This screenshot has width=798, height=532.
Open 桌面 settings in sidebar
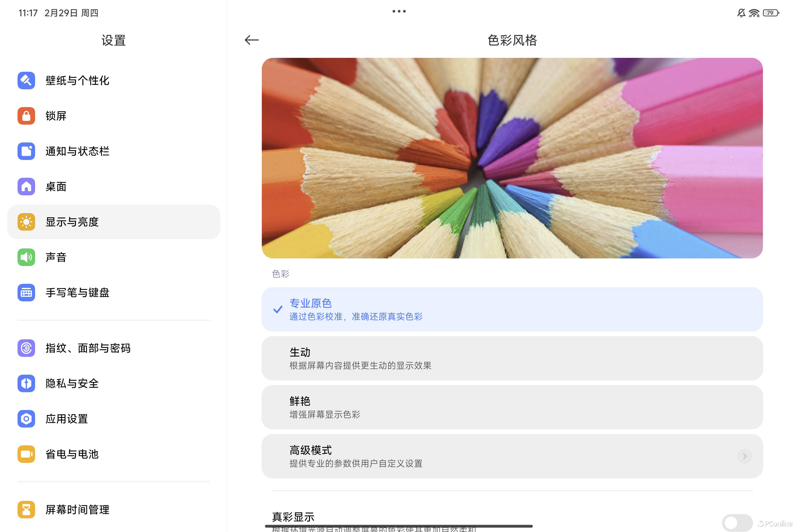(56, 187)
